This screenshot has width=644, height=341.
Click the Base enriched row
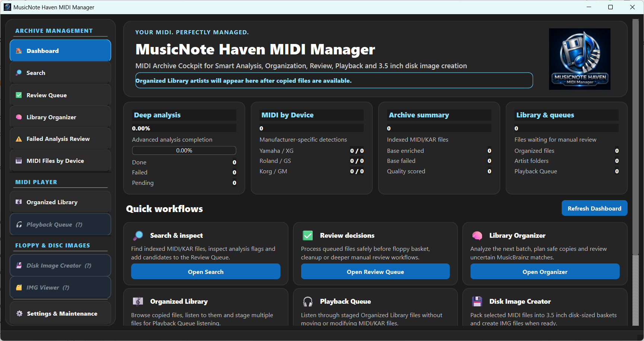[x=439, y=151]
